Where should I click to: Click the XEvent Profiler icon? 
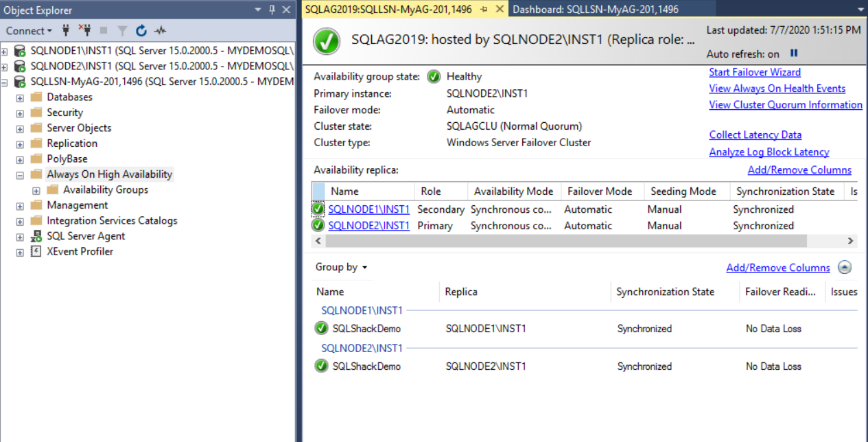[x=36, y=251]
